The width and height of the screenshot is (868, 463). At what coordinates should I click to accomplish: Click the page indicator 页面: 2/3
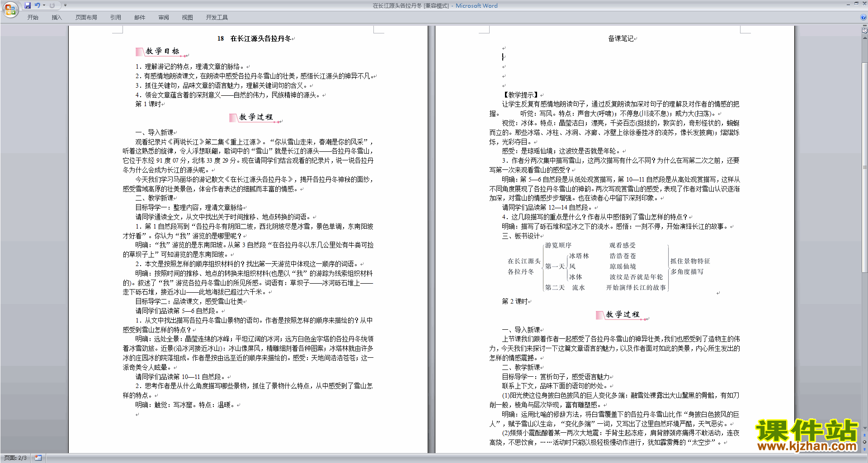click(15, 458)
